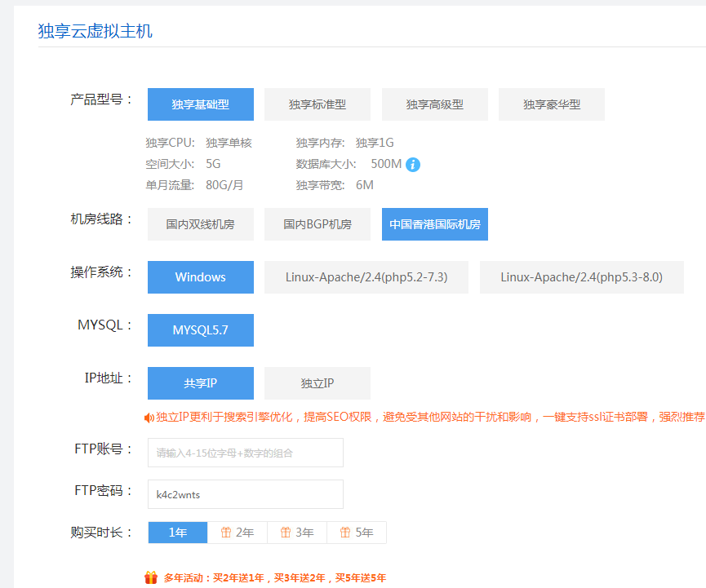Screen dimensions: 706x588
Task: Select 国内双线机房 data center line
Action: pos(200,224)
